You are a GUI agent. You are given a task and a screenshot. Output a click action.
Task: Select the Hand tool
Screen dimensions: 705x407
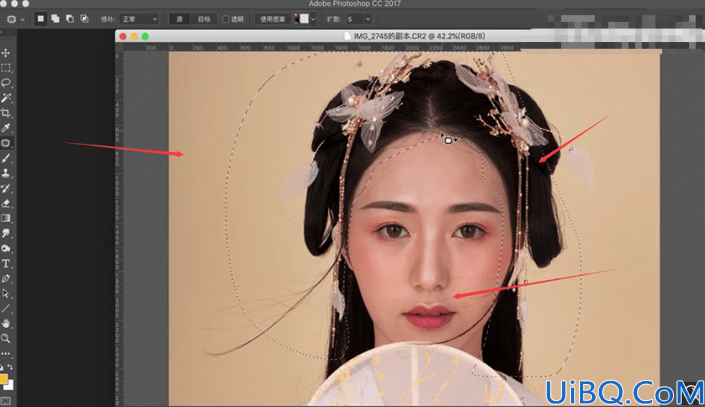pyautogui.click(x=6, y=324)
